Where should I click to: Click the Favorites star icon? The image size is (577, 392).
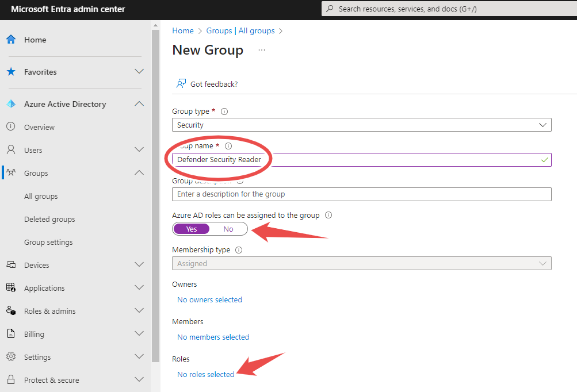[11, 71]
